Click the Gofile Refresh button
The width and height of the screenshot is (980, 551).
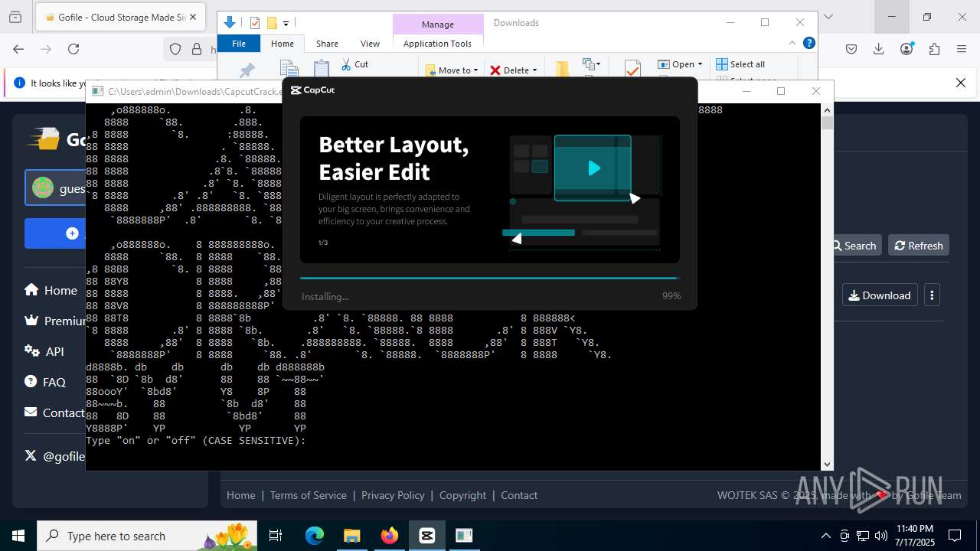[x=919, y=246]
